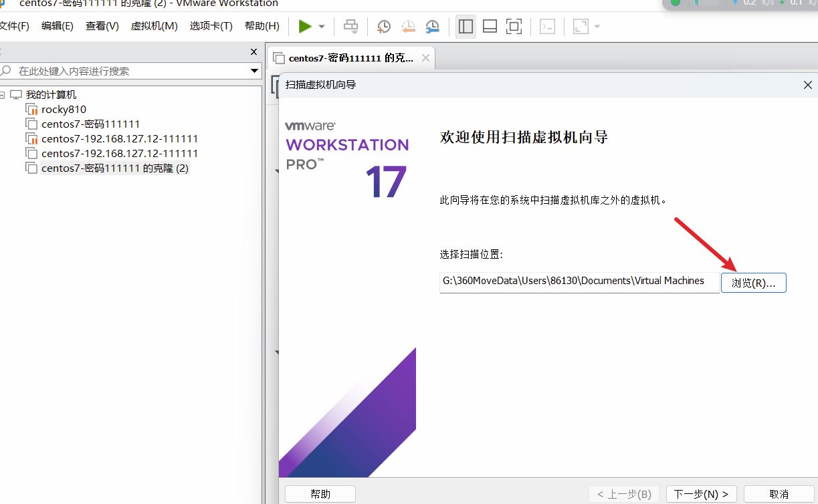Click the 浏览(R)... browse button

tap(754, 283)
